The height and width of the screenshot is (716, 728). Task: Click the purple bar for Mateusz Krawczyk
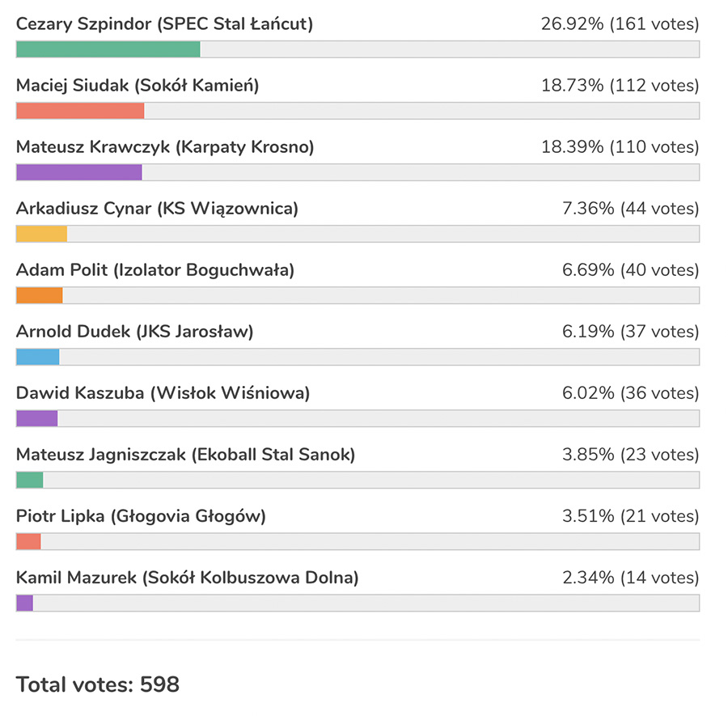click(78, 172)
